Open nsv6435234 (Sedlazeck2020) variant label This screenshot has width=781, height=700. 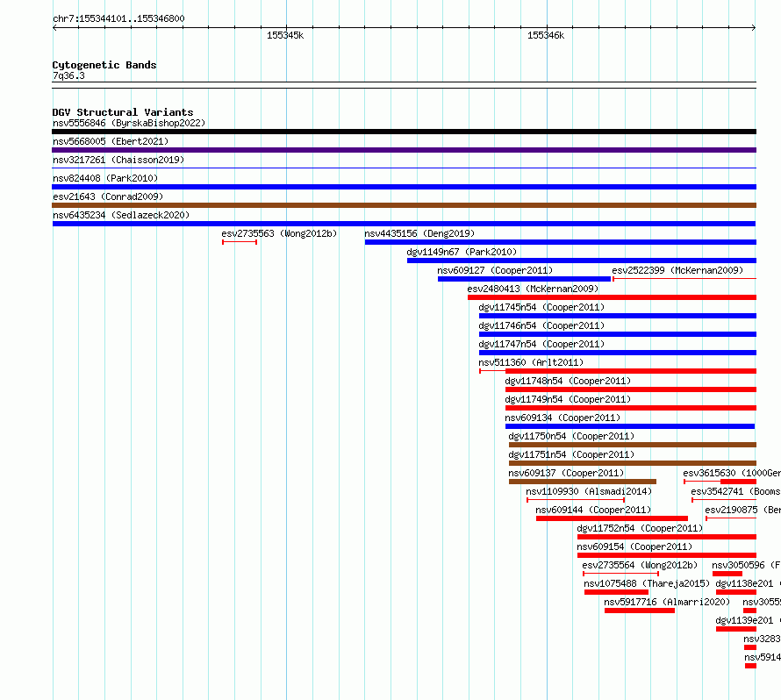121,215
